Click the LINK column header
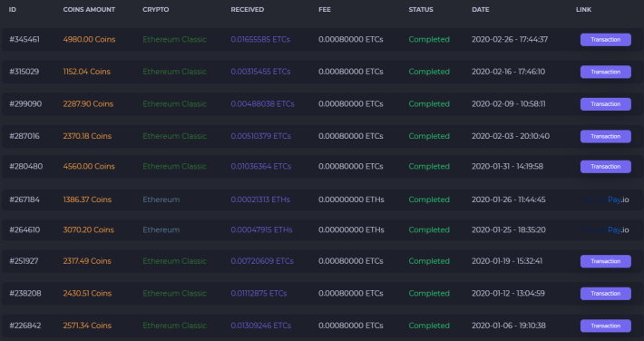 [583, 9]
